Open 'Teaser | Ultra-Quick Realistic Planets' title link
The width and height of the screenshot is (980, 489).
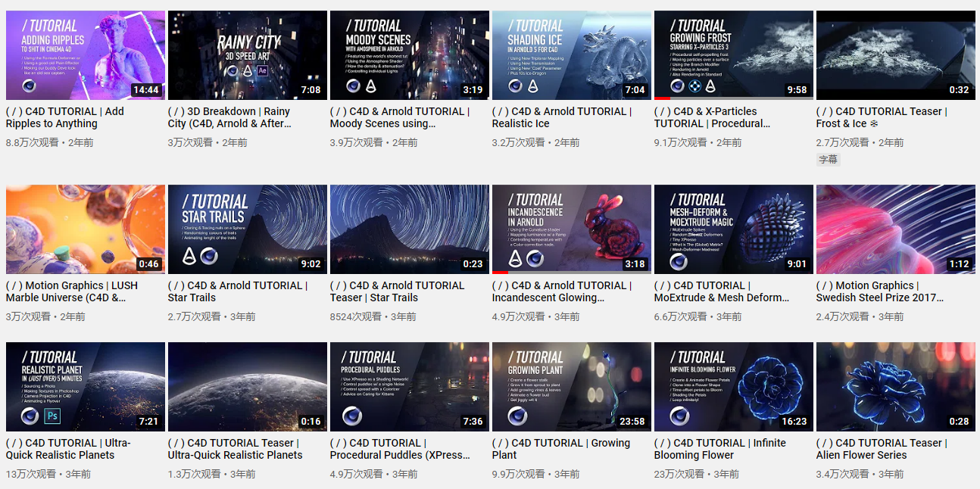click(235, 449)
